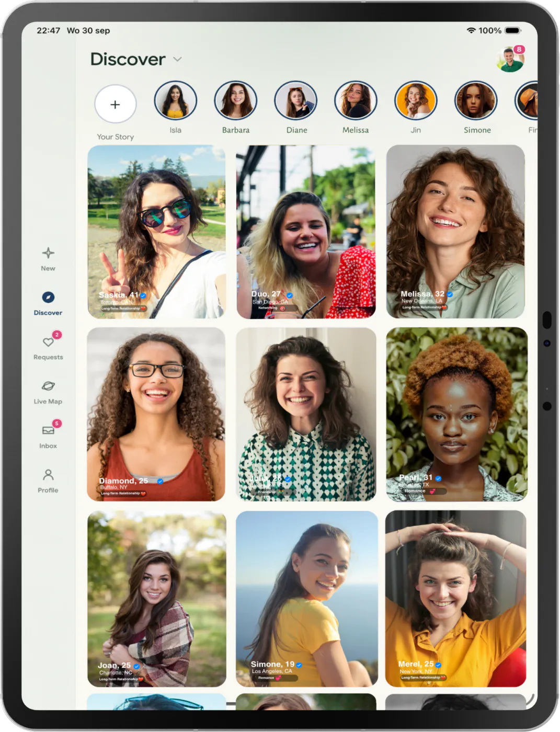Image resolution: width=560 pixels, height=732 pixels.
Task: Open Joan, 25 profile card
Action: pos(157,599)
